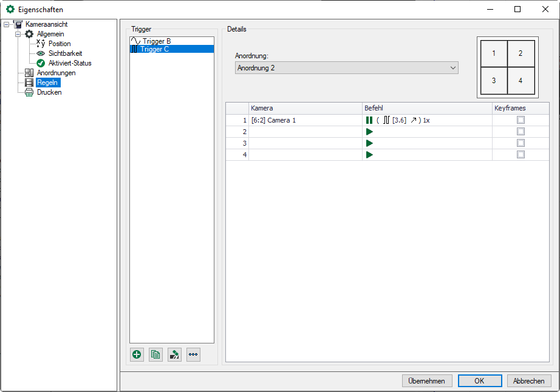This screenshot has width=560, height=392.
Task: Click the Befehl column header
Action: (427, 108)
